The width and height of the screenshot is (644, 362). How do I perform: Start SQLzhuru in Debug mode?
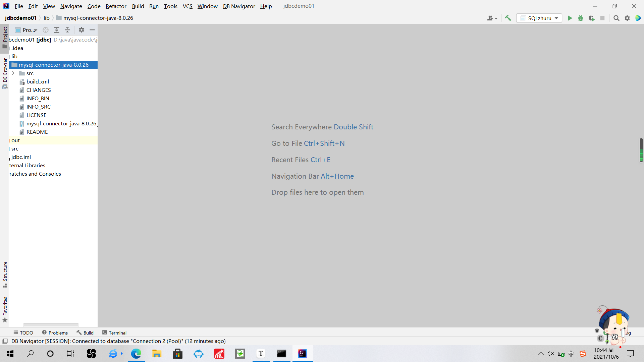pos(581,18)
